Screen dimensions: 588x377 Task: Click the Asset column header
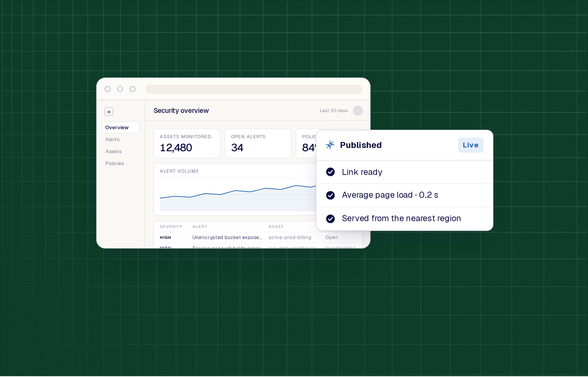[x=276, y=227]
